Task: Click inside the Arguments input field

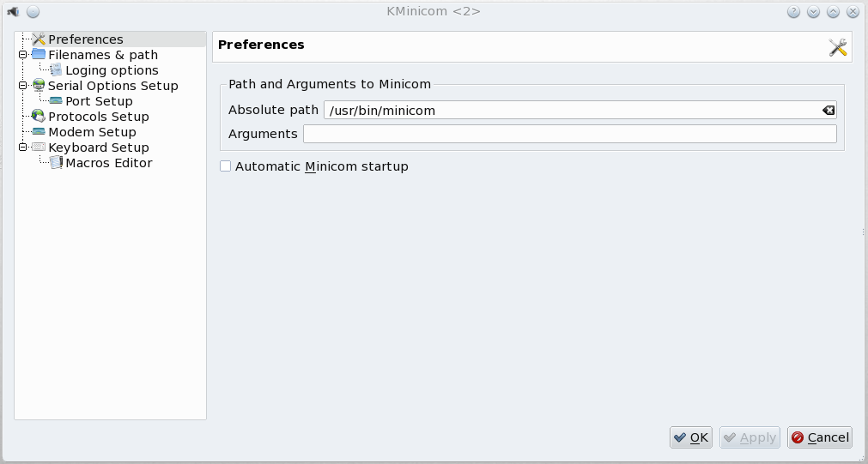Action: click(569, 134)
